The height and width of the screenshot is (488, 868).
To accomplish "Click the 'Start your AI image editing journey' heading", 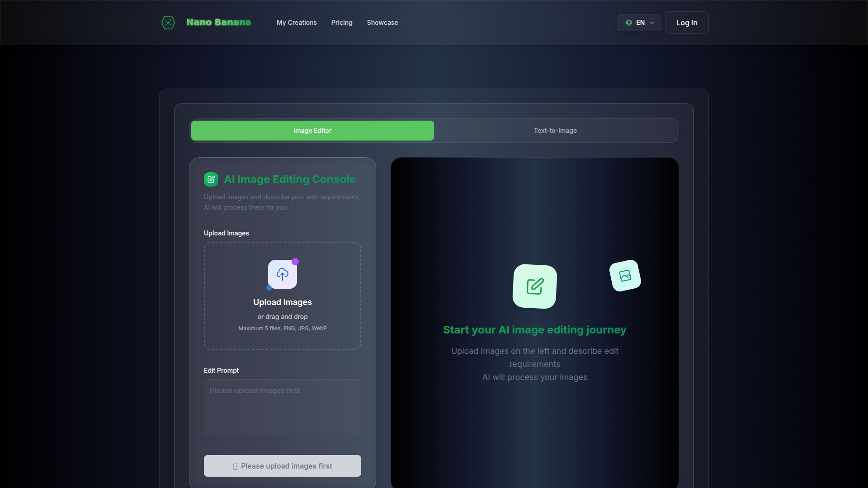I will (534, 330).
